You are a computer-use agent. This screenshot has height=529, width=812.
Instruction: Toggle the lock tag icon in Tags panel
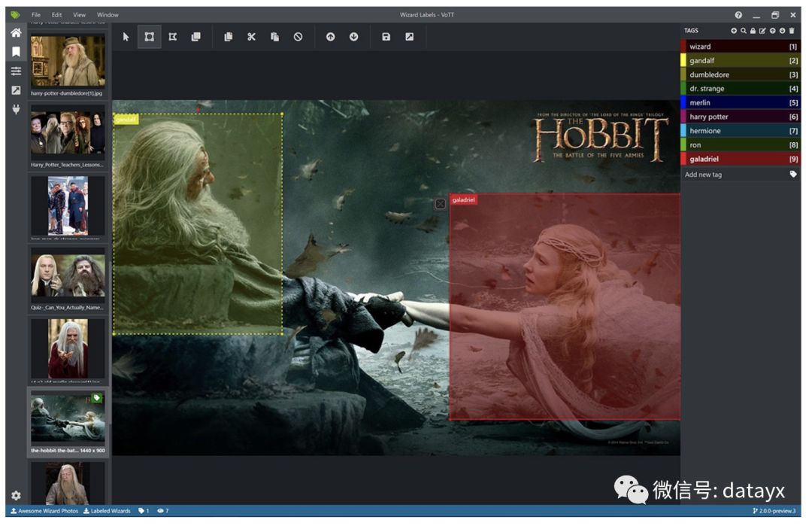click(x=753, y=31)
